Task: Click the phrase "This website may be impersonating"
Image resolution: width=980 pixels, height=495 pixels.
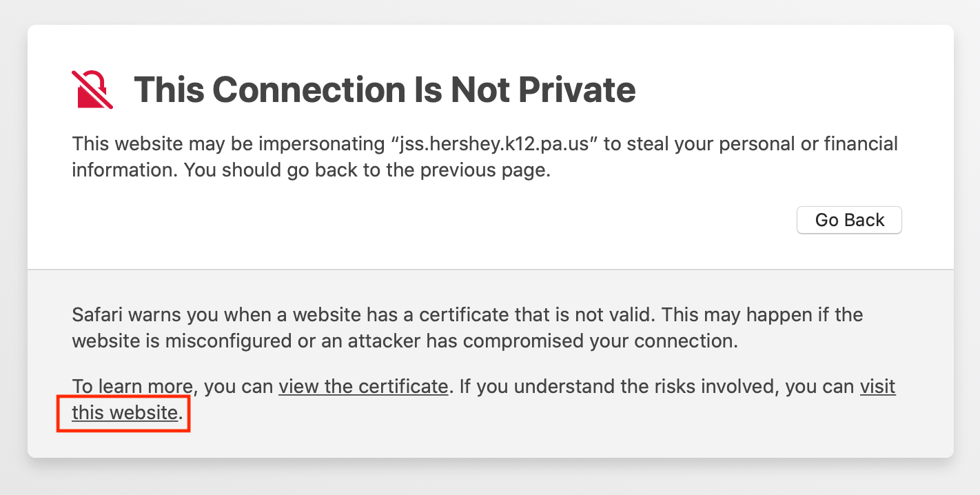Action: point(228,144)
